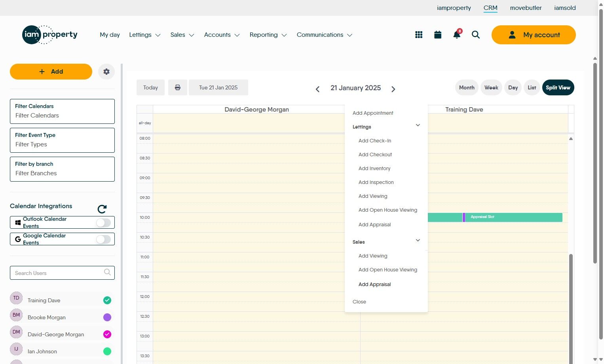This screenshot has height=364, width=604.
Task: Choose Add Open House Viewing under Lettings
Action: [388, 210]
